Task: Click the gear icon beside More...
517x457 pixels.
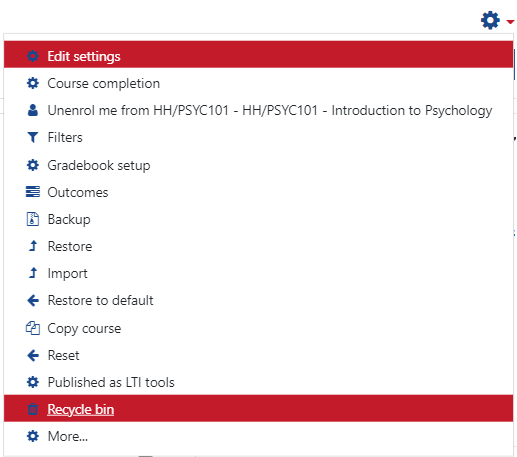Action: (x=33, y=436)
